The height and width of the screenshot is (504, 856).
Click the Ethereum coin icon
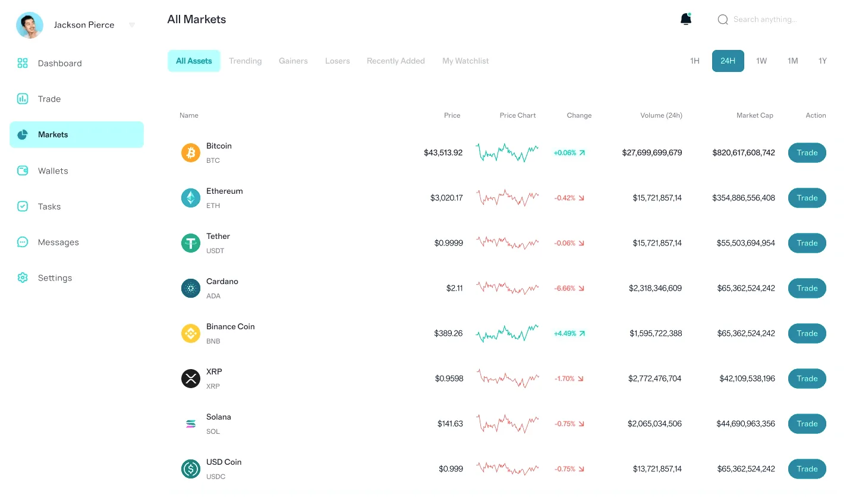(191, 198)
